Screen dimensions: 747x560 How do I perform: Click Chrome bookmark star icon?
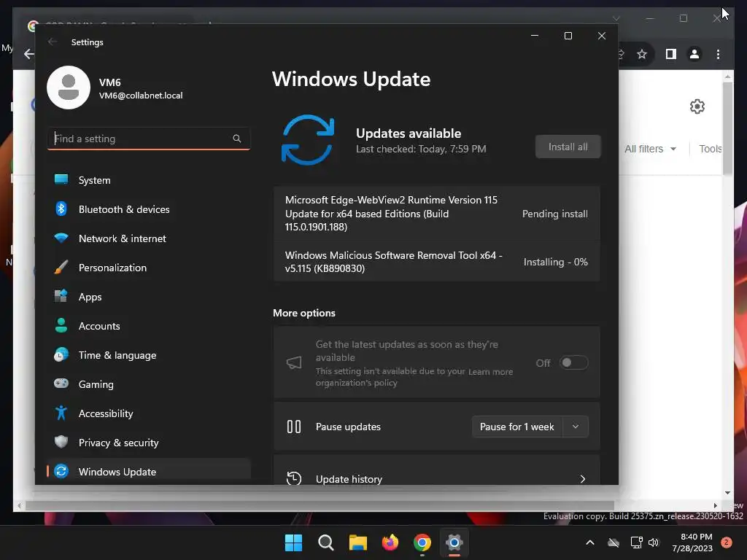pos(642,54)
